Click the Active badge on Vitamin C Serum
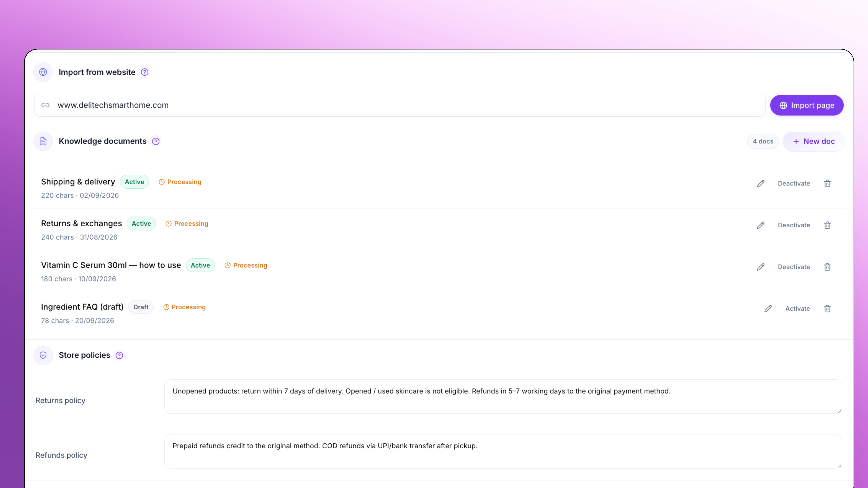868x488 pixels. tap(200, 265)
